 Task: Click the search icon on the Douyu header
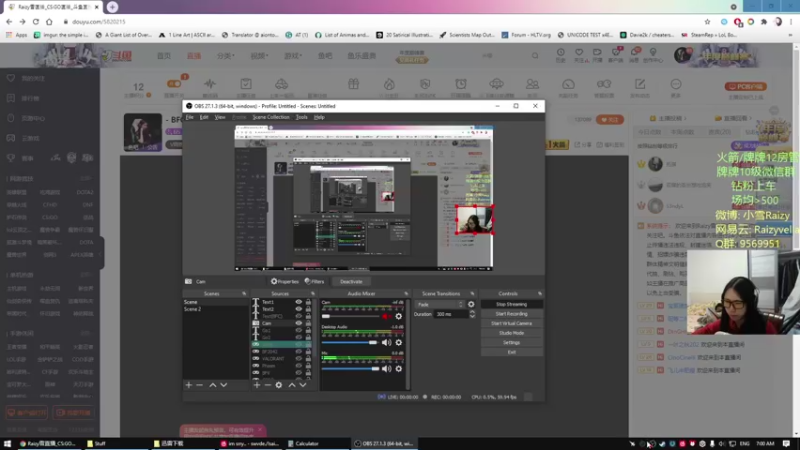coord(535,56)
